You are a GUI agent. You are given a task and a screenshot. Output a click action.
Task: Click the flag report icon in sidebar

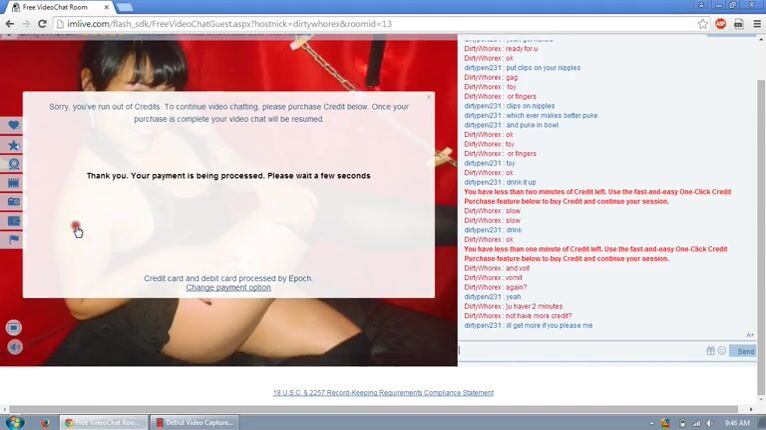click(x=14, y=240)
